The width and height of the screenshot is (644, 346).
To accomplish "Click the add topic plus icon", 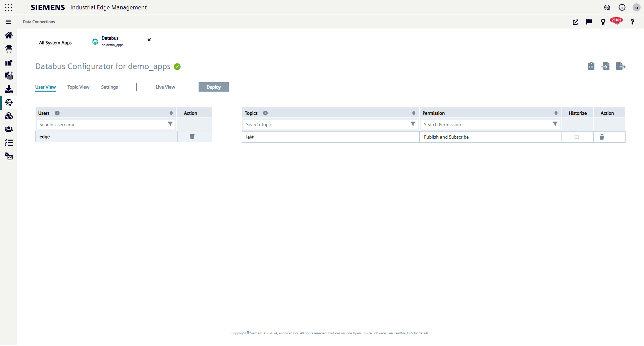I will [x=265, y=113].
